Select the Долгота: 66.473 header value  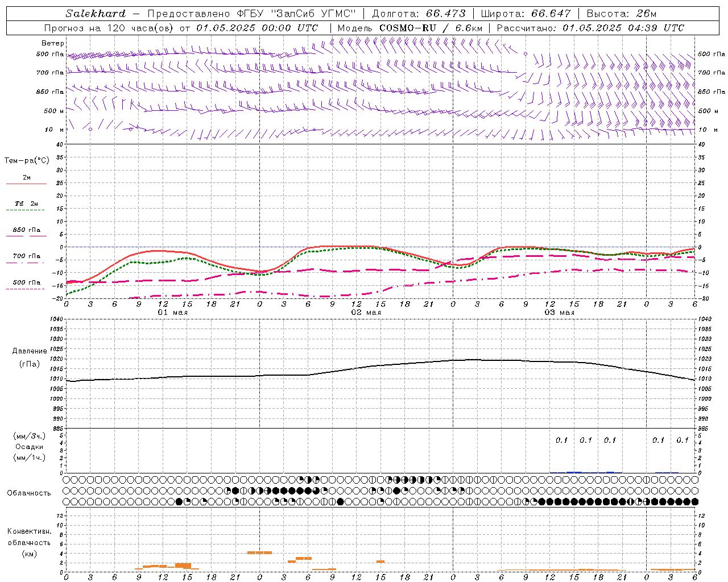[419, 14]
